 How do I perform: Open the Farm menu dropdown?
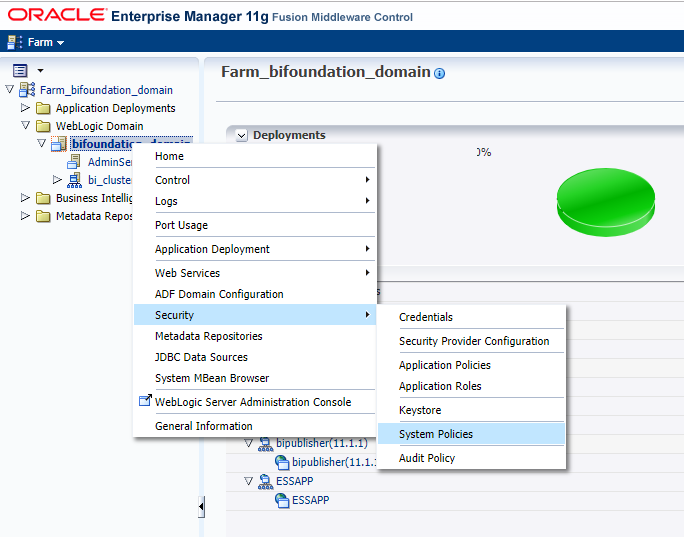coord(46,42)
